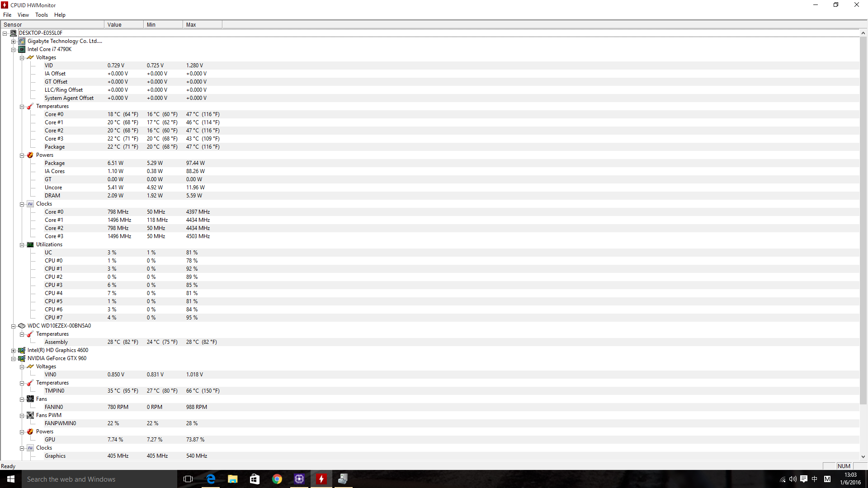The height and width of the screenshot is (488, 868).
Task: Open the View menu
Action: coord(23,15)
